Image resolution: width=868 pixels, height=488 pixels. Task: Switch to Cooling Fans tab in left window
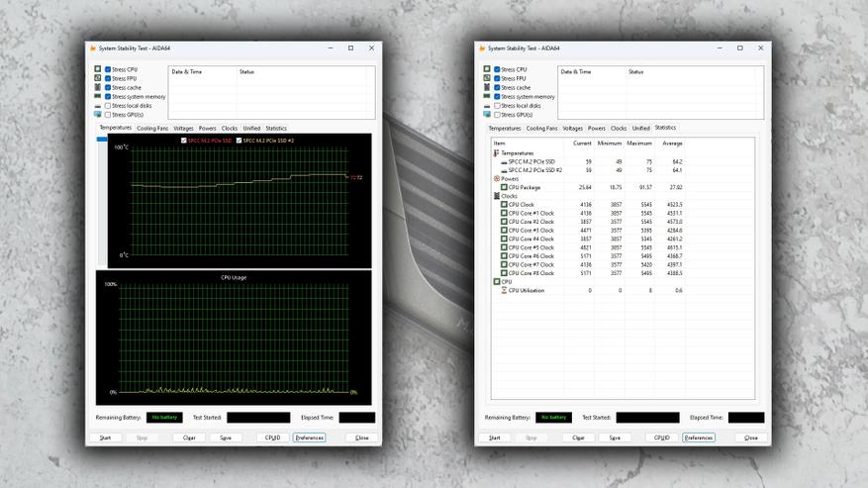coord(152,128)
